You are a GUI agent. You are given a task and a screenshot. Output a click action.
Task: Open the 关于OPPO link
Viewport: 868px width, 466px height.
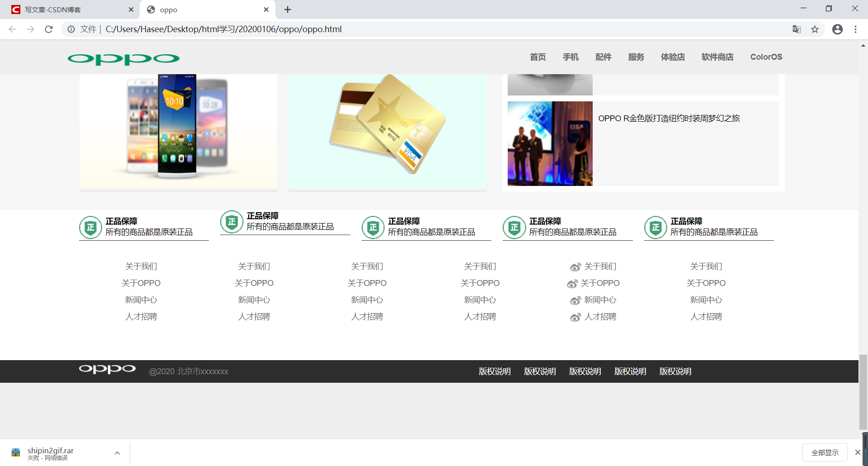click(141, 283)
